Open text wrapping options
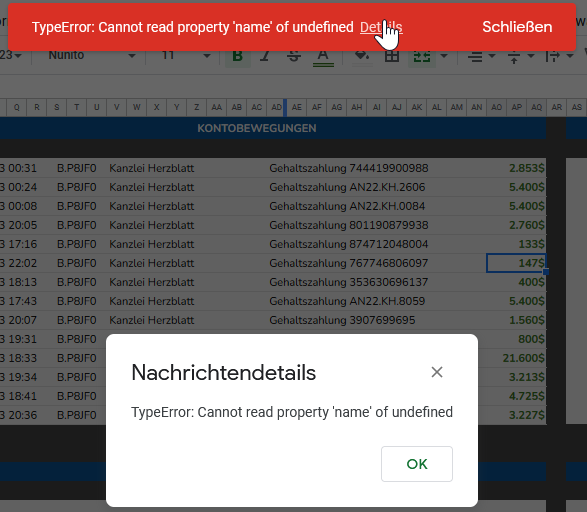Image resolution: width=587 pixels, height=512 pixels. click(559, 57)
